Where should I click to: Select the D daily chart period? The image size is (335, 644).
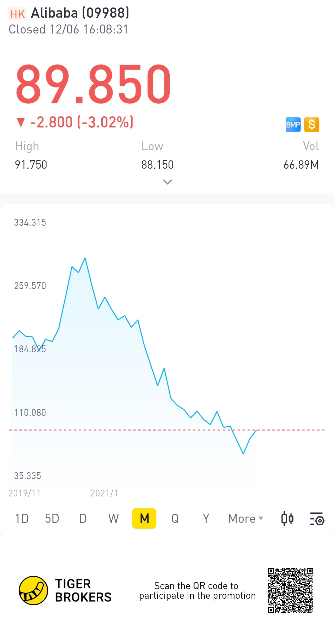coord(83,518)
